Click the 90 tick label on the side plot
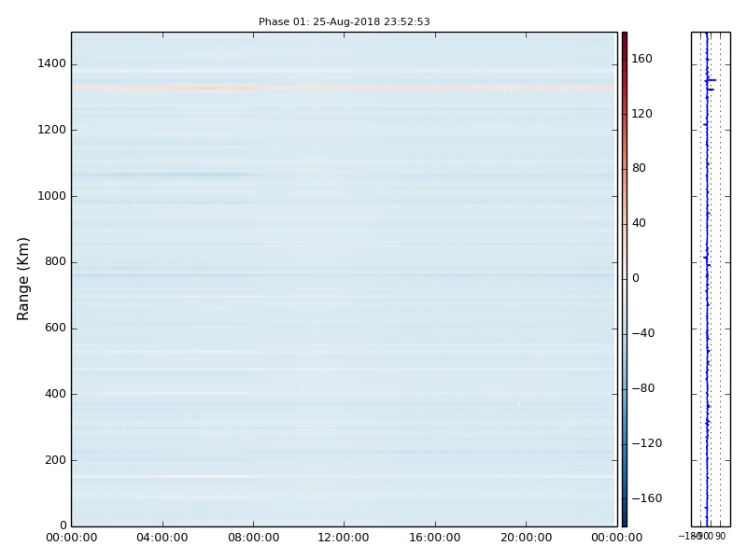Viewport: 747px width, 560px height. pos(720,537)
